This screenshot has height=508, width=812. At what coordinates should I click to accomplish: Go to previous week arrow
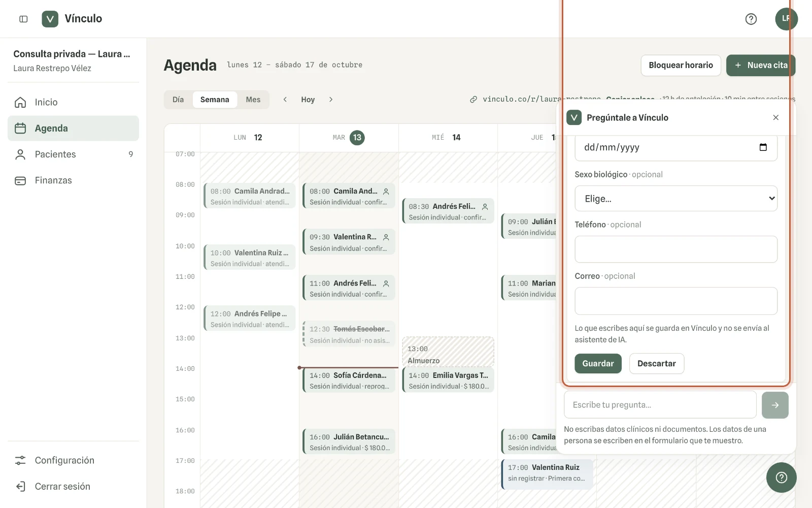click(285, 100)
